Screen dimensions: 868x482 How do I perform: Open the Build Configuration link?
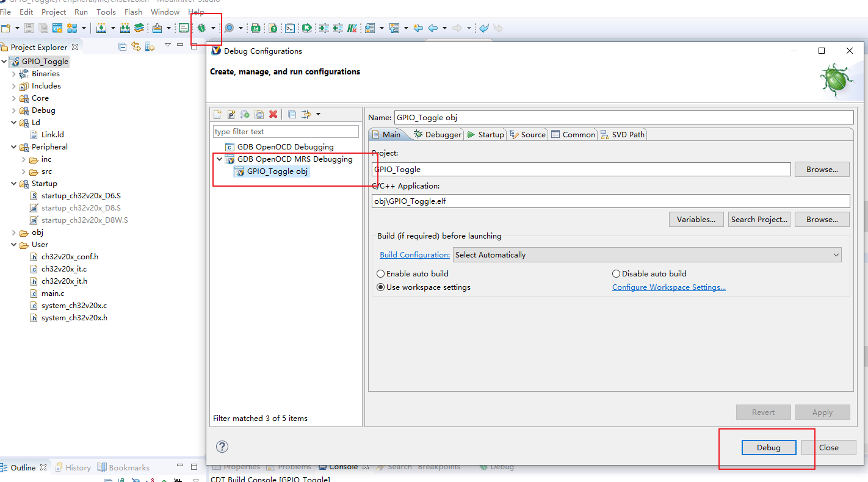414,254
